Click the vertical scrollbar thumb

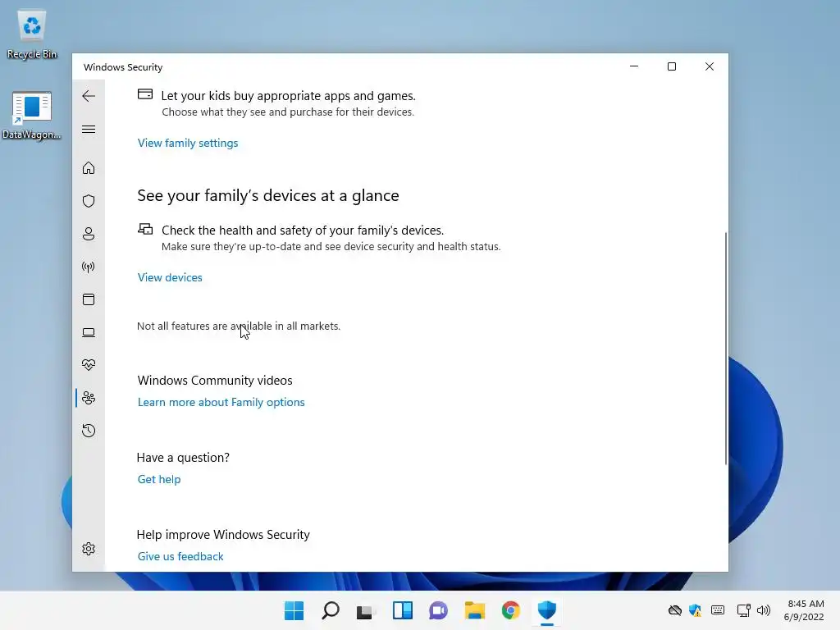point(726,348)
